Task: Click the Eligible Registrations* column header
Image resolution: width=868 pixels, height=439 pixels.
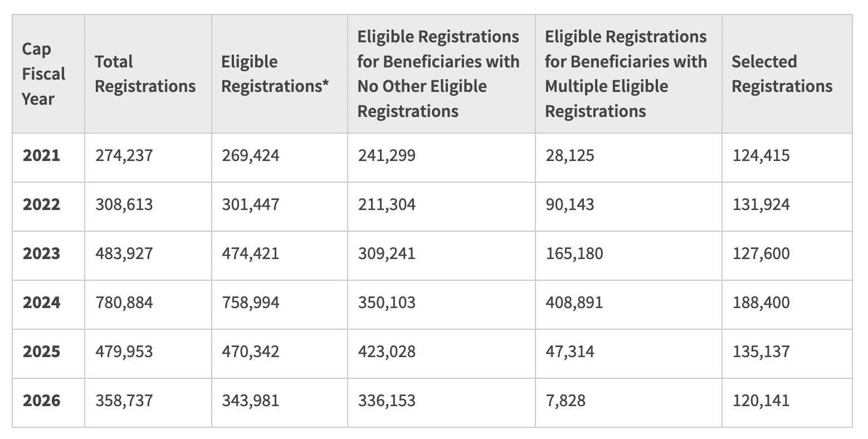Action: (275, 74)
